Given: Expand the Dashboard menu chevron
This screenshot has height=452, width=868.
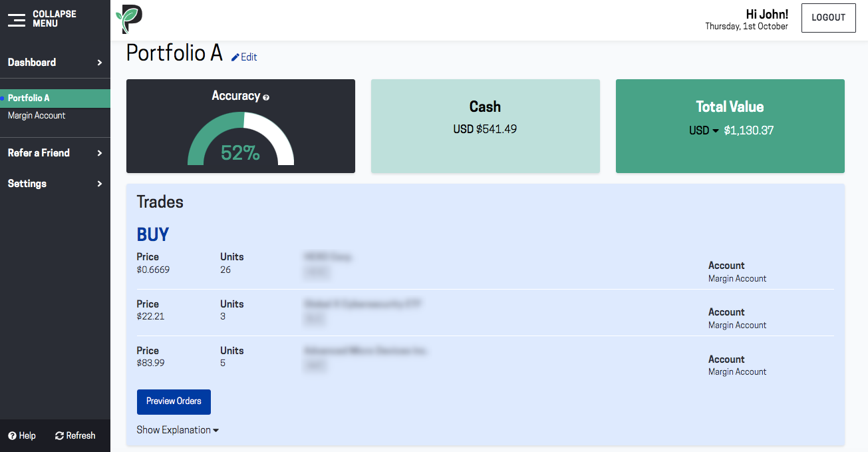Looking at the screenshot, I should tap(100, 63).
